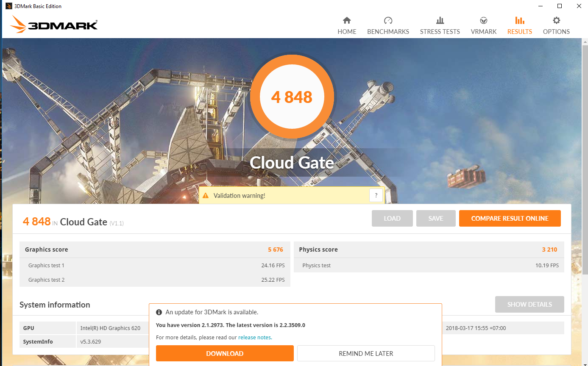
Task: Click the 25.22 FPS value
Action: tap(273, 280)
